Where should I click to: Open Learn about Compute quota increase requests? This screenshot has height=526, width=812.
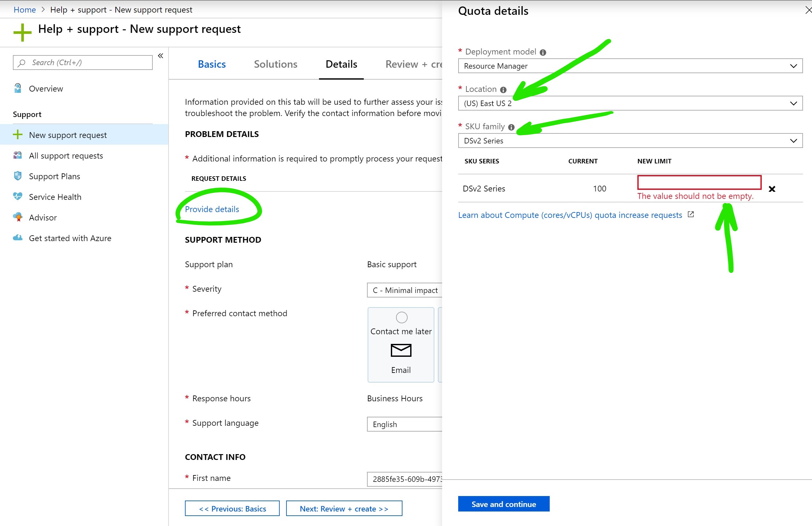[x=570, y=215]
